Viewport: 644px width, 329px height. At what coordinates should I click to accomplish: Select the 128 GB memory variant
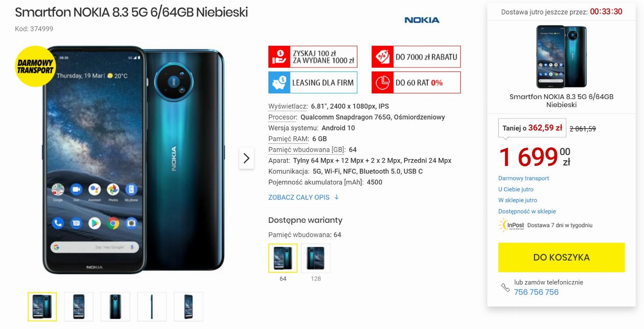pyautogui.click(x=316, y=258)
